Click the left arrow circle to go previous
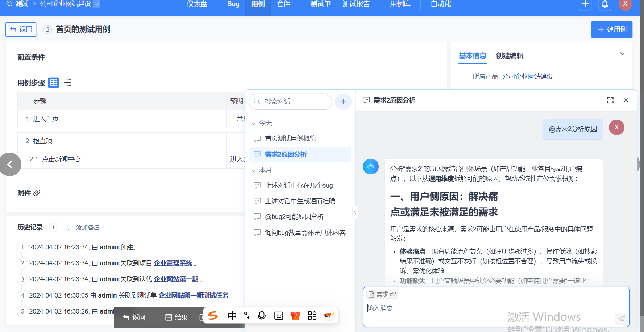 tap(10, 165)
